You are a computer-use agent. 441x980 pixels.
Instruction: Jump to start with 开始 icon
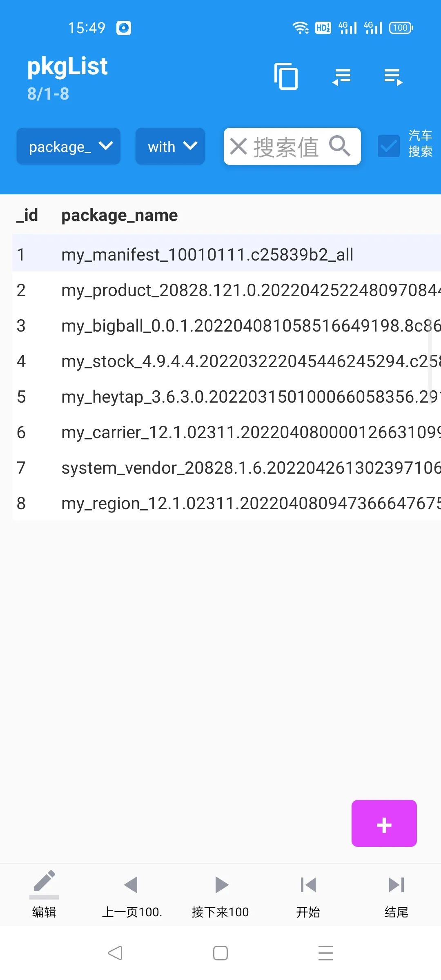click(x=308, y=894)
